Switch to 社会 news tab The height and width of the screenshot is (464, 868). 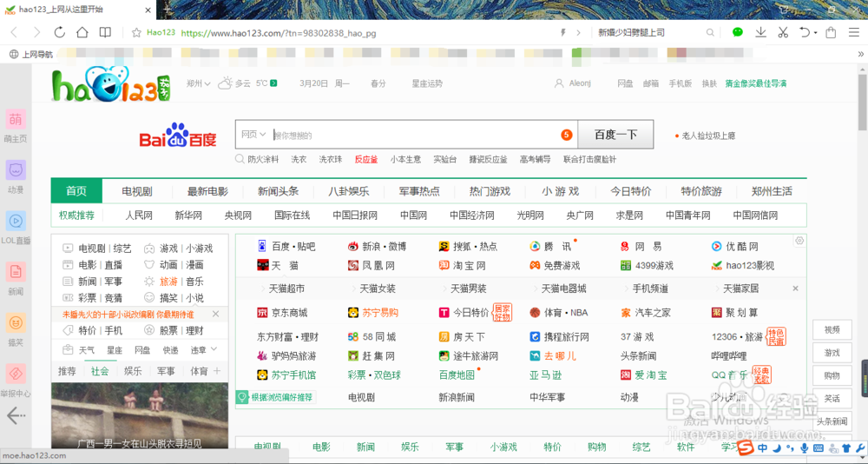pyautogui.click(x=100, y=371)
